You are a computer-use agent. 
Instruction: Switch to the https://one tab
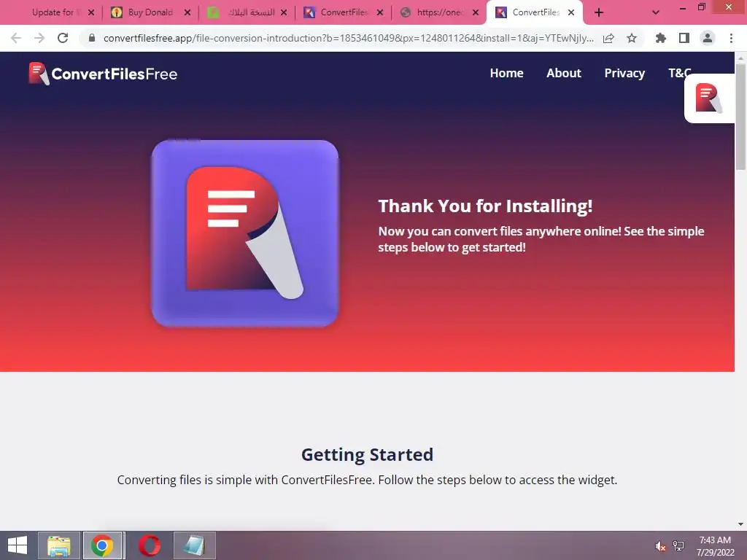click(438, 12)
